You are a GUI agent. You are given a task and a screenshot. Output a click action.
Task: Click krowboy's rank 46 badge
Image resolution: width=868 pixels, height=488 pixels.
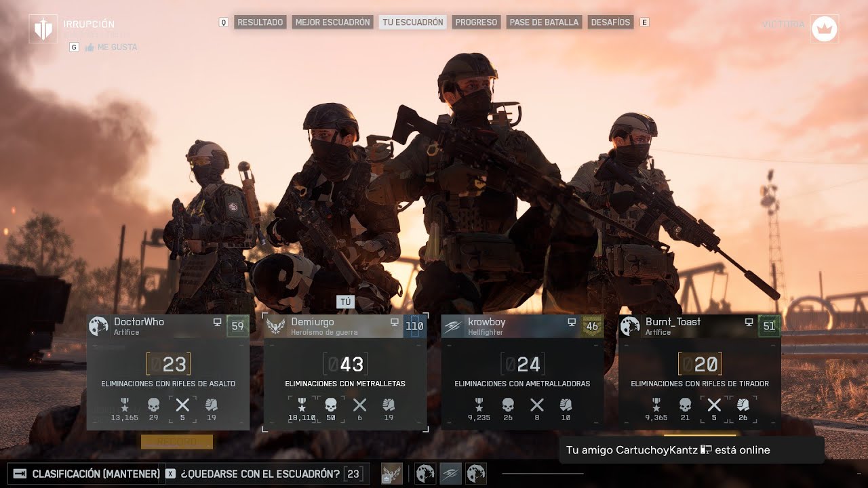point(592,326)
